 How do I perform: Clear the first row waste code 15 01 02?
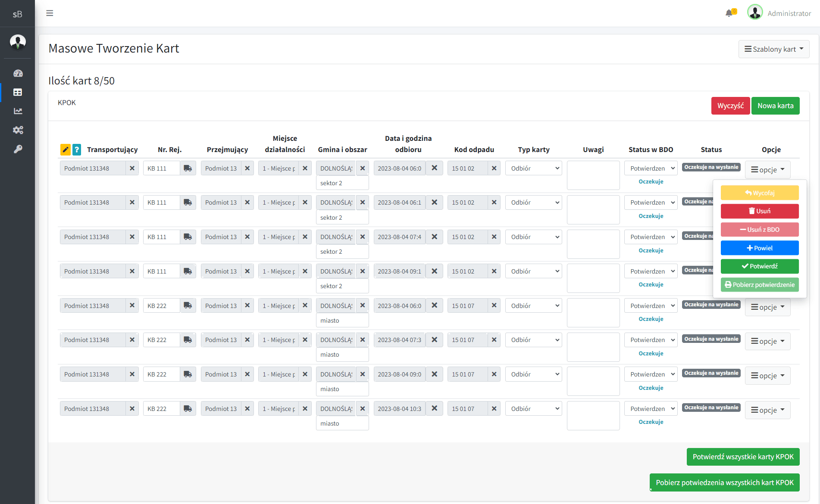coord(494,168)
